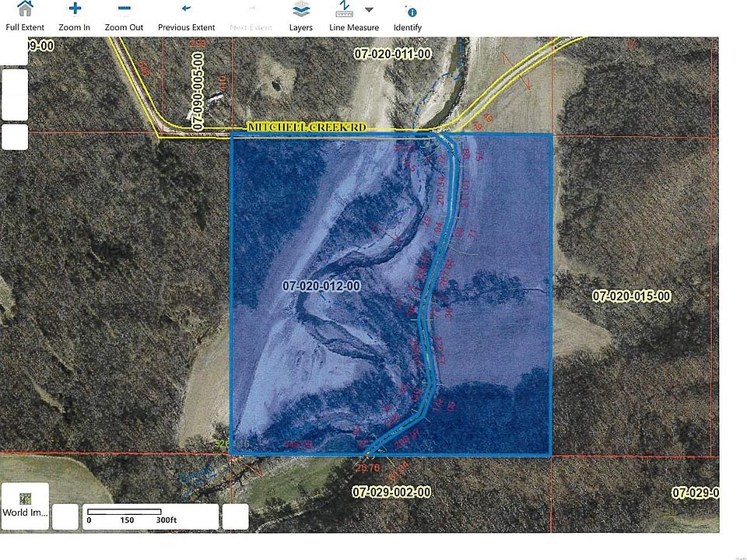Click parcel label 07-020-015-00
This screenshot has width=747, height=560.
coord(631,296)
